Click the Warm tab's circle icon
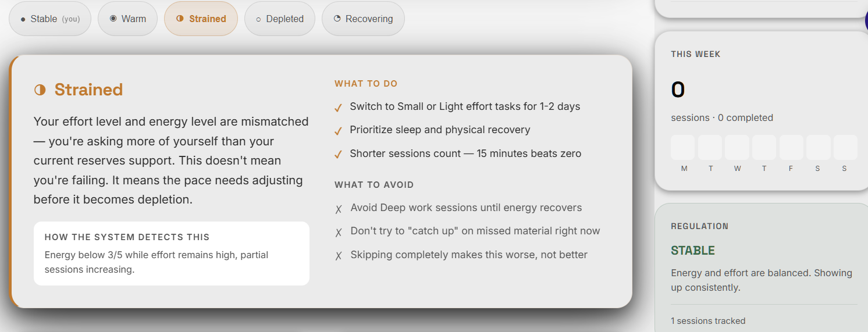The width and height of the screenshot is (868, 332). 113,19
